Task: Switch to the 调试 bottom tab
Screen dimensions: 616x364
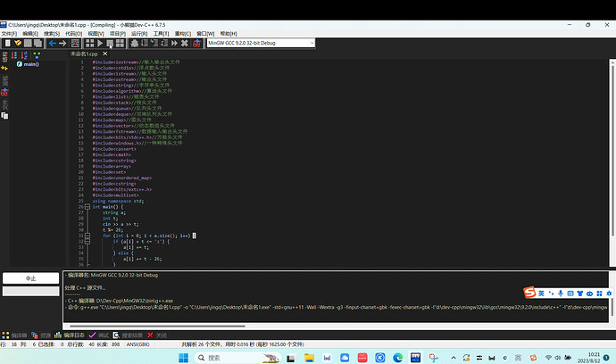Action: tap(98, 335)
